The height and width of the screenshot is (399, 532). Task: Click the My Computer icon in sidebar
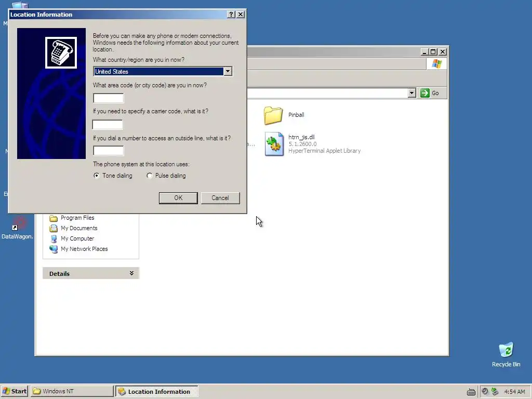54,239
